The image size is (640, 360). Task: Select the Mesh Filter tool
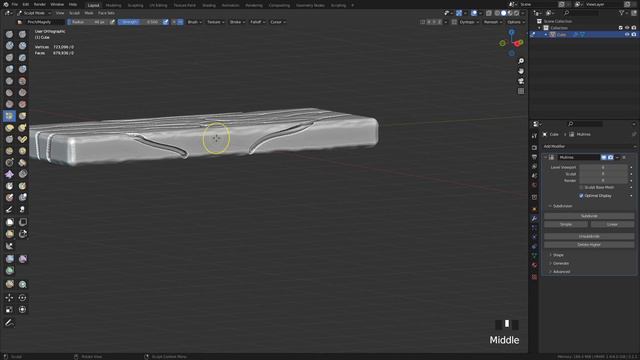coord(9,259)
